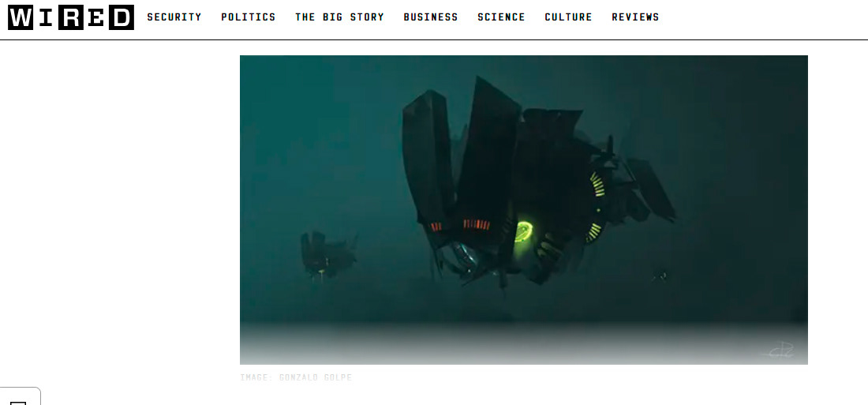Click the underwater ship article image
The width and height of the screenshot is (868, 405).
click(524, 210)
